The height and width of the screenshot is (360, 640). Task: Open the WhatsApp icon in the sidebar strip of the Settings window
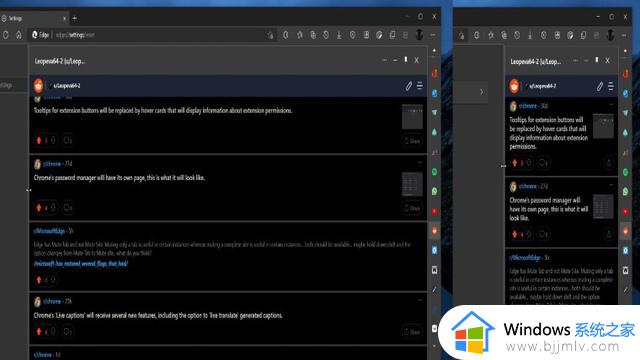click(434, 191)
